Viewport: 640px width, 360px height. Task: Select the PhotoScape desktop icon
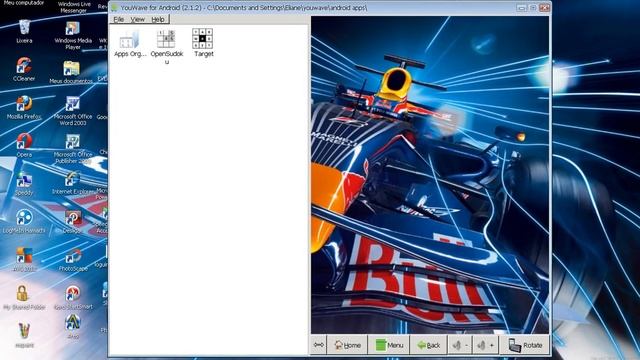tap(73, 260)
